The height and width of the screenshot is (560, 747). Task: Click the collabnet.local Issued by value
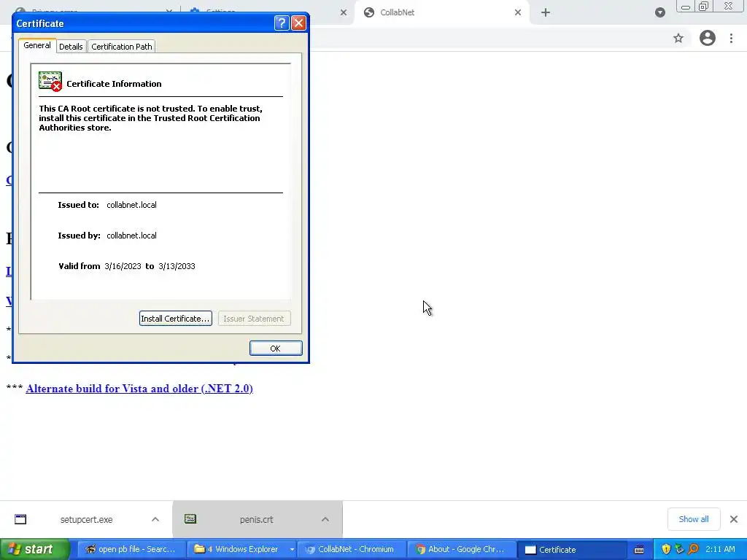tap(131, 236)
